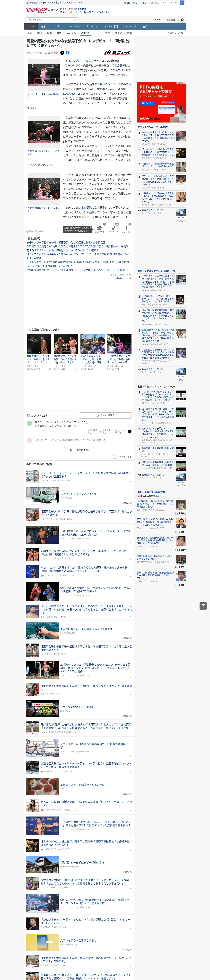
Task: Open 女子レスラーが鈴木みのるに related article link
Action: point(66,242)
